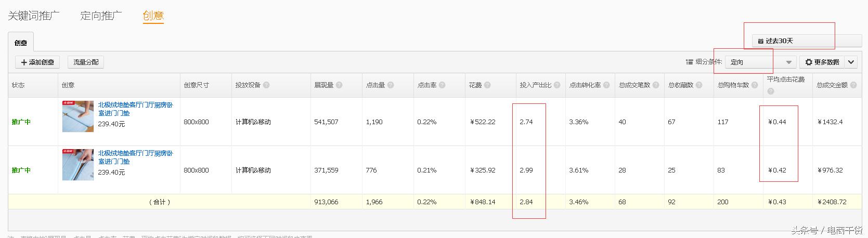This screenshot has height=238, width=868.
Task: Switch to the 定向推广 tab
Action: (x=101, y=16)
